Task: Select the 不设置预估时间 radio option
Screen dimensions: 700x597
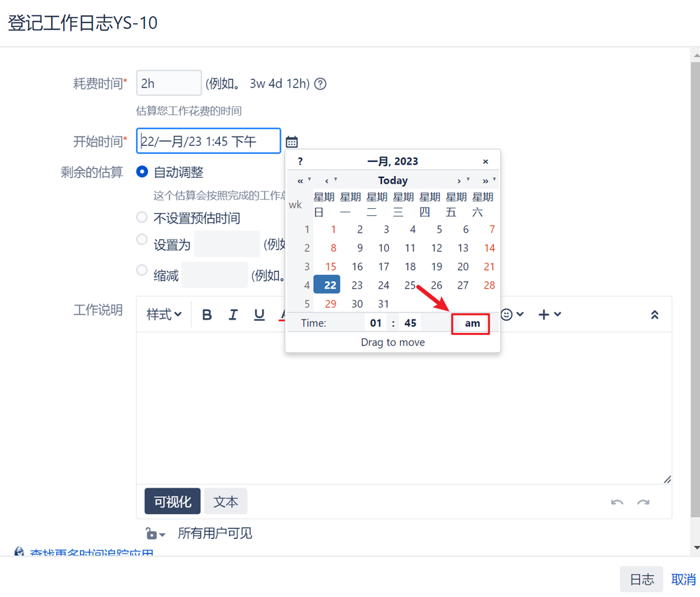Action: [x=142, y=217]
